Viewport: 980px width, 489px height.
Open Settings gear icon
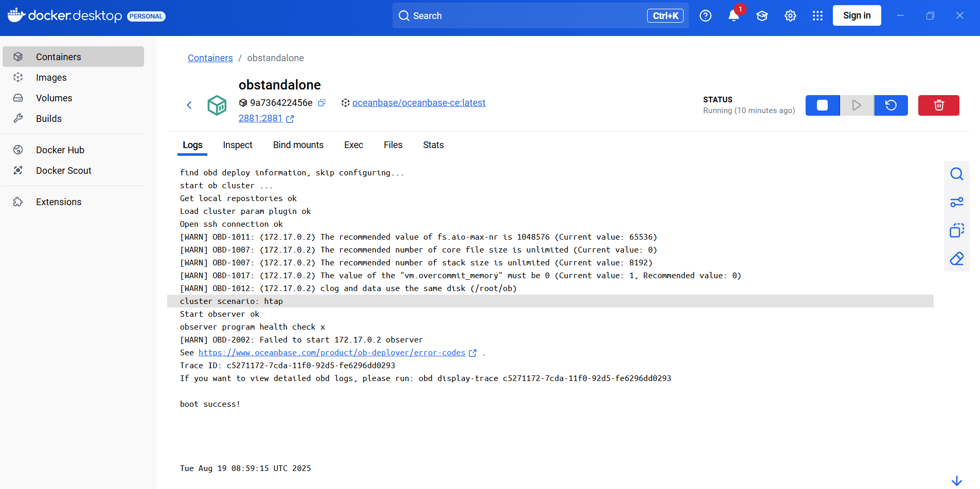[x=790, y=16]
